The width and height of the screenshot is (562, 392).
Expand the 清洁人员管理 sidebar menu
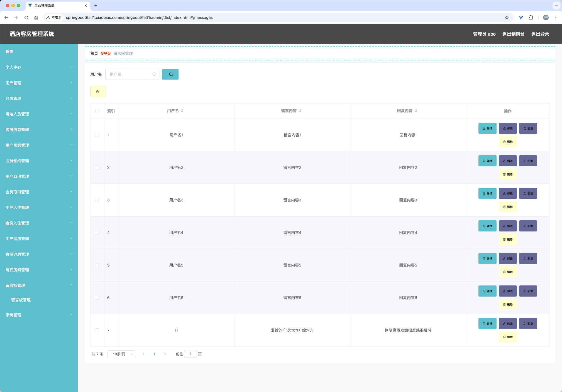(39, 114)
